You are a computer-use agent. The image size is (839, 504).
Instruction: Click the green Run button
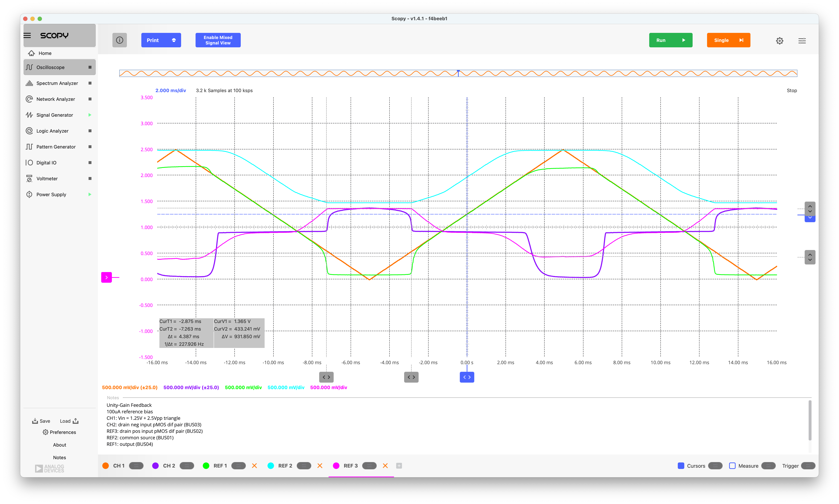click(x=671, y=40)
